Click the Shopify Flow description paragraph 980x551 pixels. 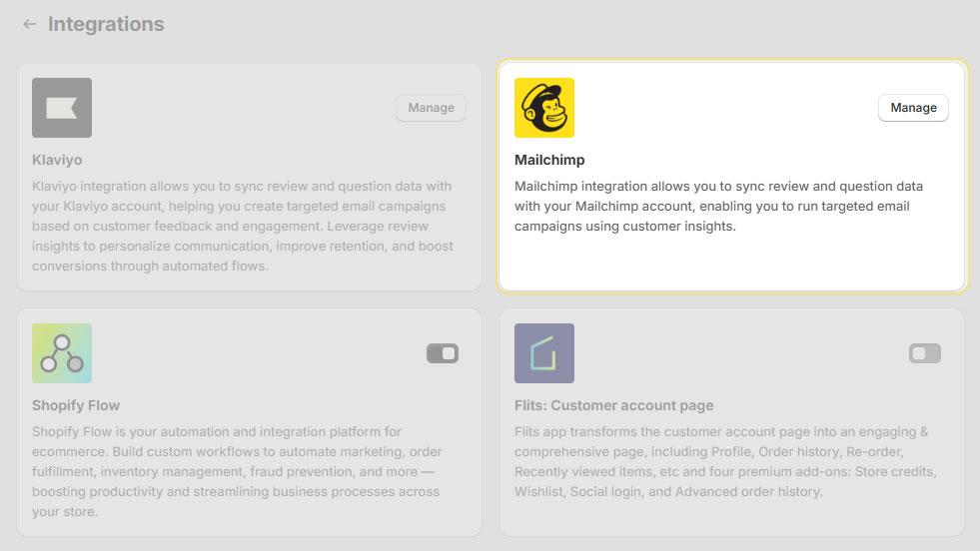point(237,472)
